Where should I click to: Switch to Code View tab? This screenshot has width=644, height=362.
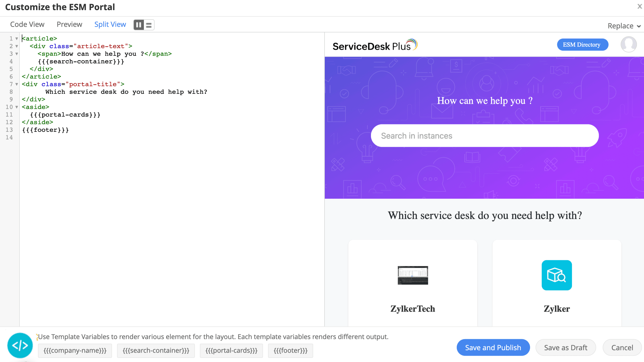(x=27, y=24)
